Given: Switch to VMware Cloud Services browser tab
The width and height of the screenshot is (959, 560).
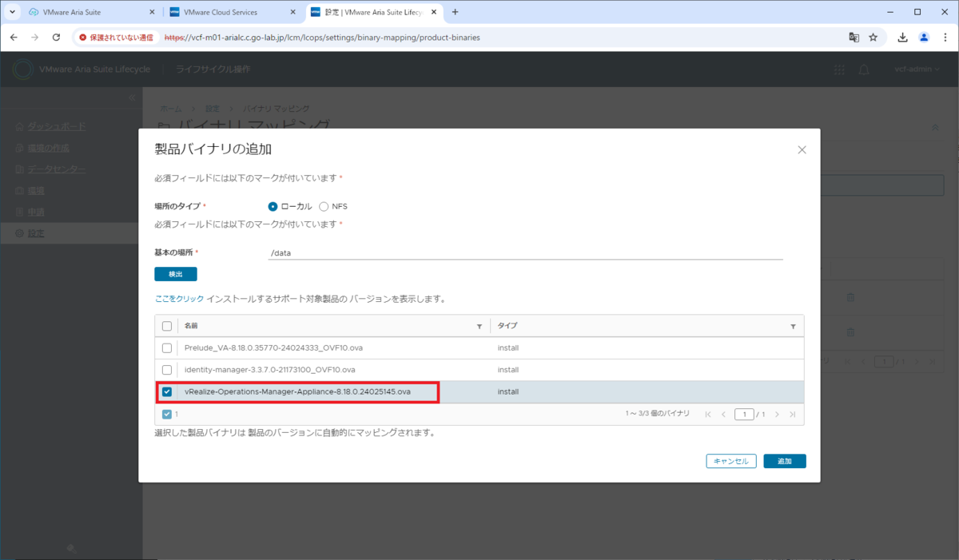Looking at the screenshot, I should pyautogui.click(x=232, y=13).
